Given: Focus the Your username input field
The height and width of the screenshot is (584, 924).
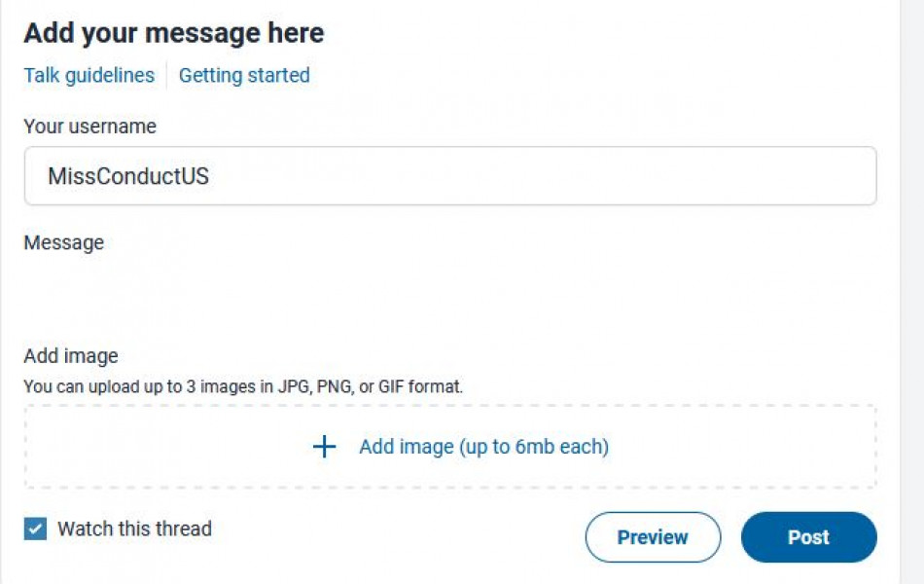Looking at the screenshot, I should tap(449, 176).
